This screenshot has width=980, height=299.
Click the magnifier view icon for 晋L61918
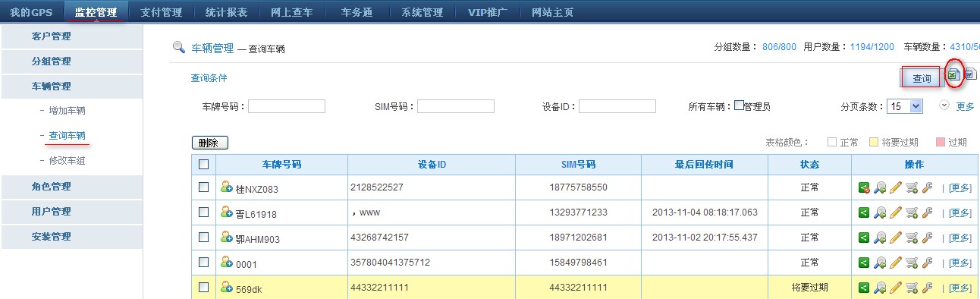880,212
